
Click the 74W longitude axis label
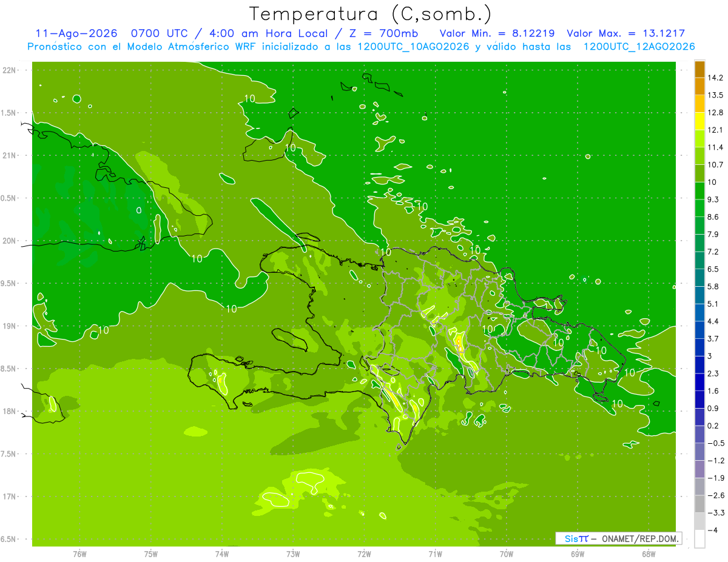coord(222,554)
